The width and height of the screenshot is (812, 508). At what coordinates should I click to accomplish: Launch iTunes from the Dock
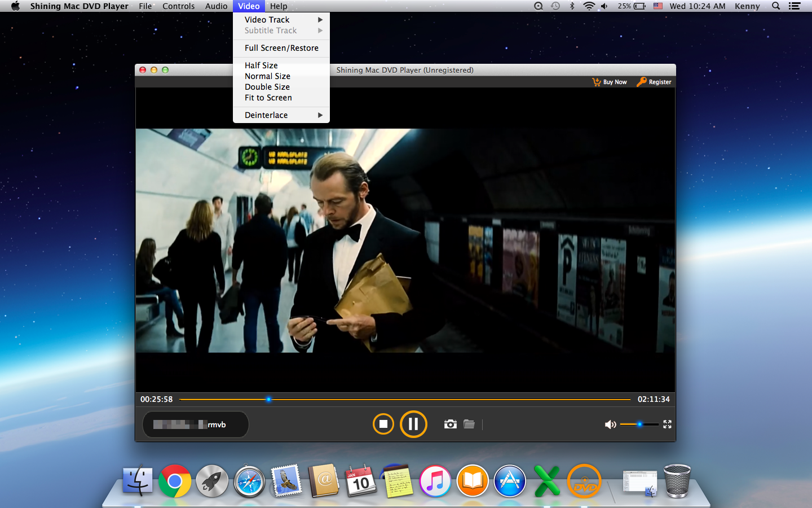point(435,481)
